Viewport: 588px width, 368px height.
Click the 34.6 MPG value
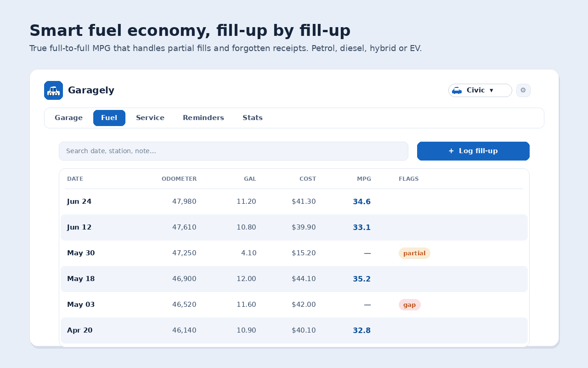pos(362,201)
